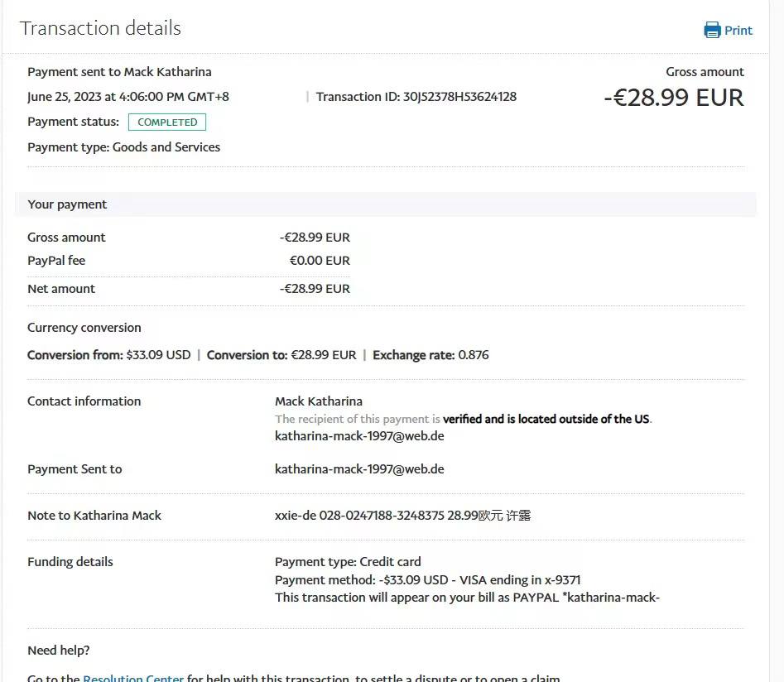Viewport: 784px width, 682px height.
Task: Click the PayPal fee value €0.00 EUR
Action: [x=319, y=261]
